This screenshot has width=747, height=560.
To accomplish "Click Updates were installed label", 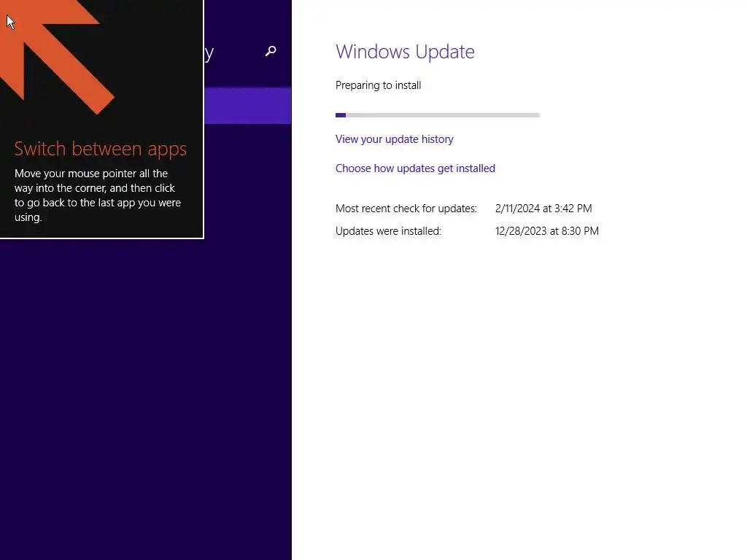I will pyautogui.click(x=388, y=231).
